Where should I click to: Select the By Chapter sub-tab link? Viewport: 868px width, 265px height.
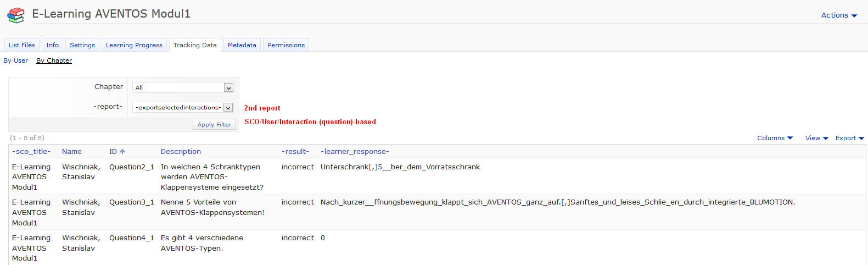54,60
